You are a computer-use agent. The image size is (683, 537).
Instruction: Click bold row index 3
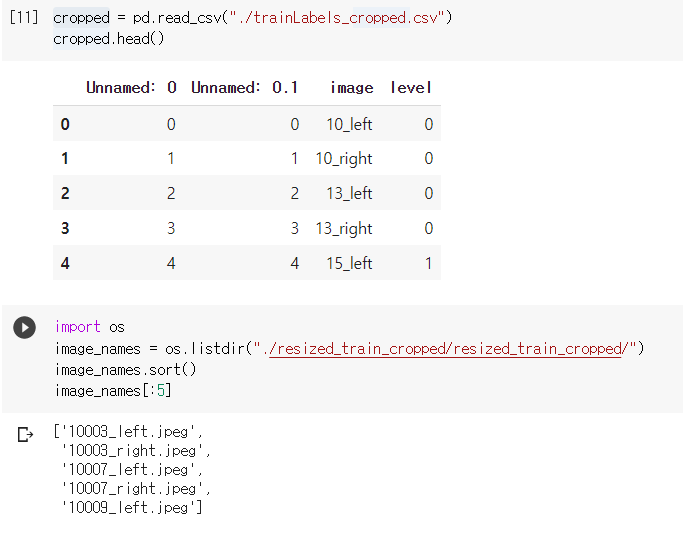coord(65,229)
